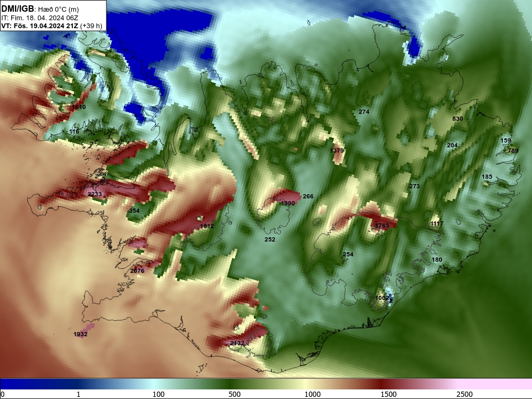Click the 116 value label
This screenshot has height=399, width=532.
click(x=74, y=131)
